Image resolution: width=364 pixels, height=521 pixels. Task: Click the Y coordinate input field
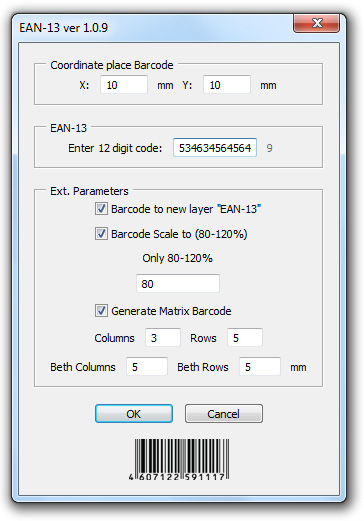[227, 85]
